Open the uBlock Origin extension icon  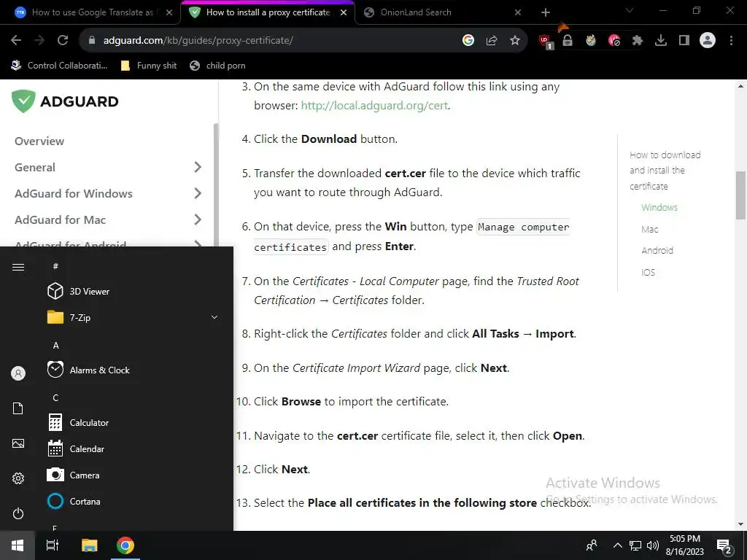(545, 41)
